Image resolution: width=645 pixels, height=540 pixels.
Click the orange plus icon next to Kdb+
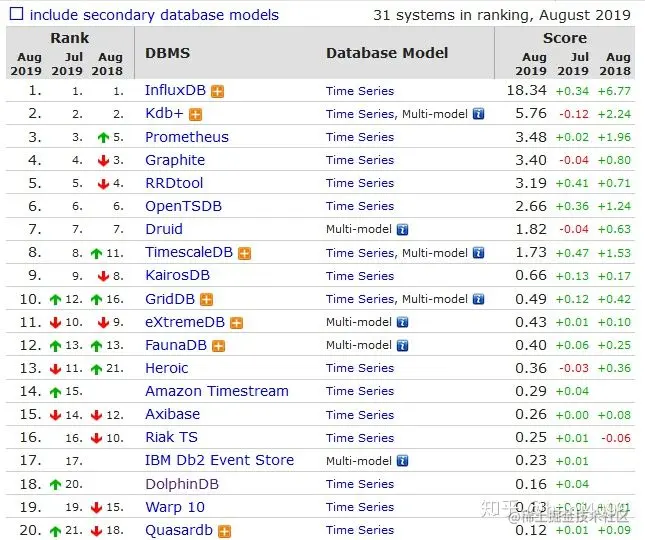pyautogui.click(x=195, y=115)
